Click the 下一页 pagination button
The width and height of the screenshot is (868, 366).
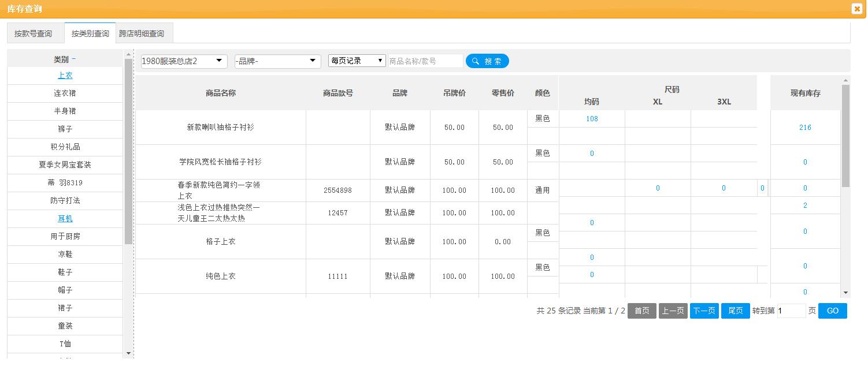click(704, 311)
